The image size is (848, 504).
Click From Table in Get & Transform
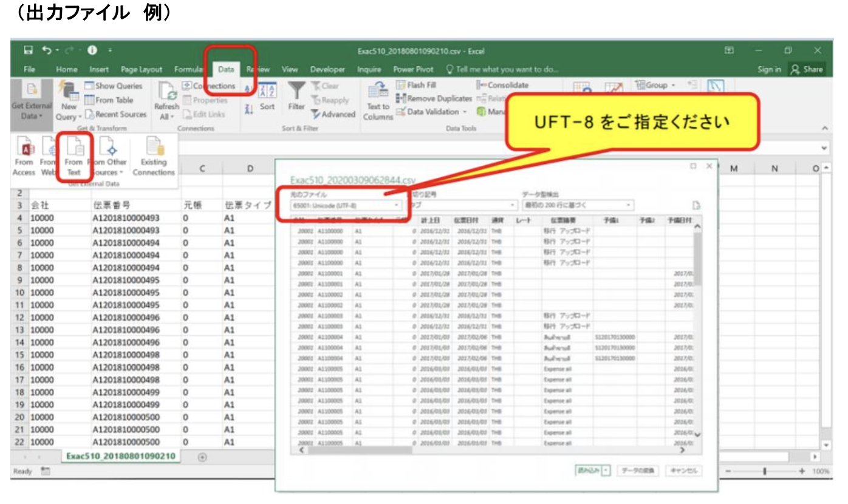109,100
